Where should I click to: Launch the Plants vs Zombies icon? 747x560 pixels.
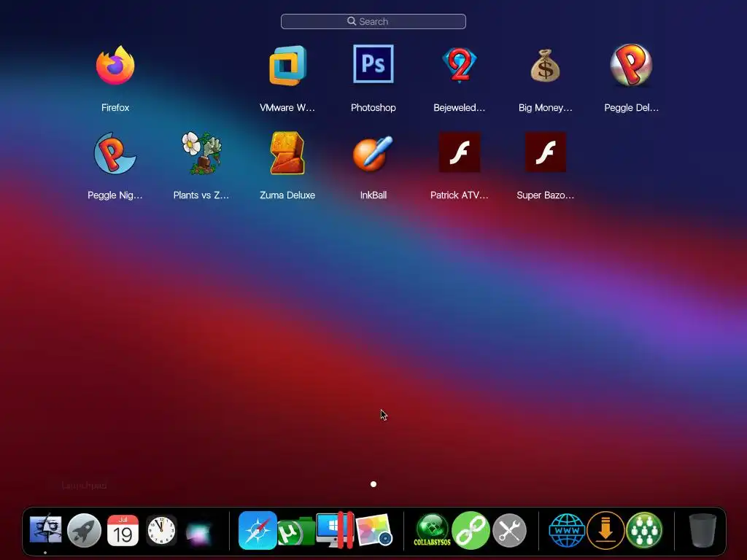(201, 153)
